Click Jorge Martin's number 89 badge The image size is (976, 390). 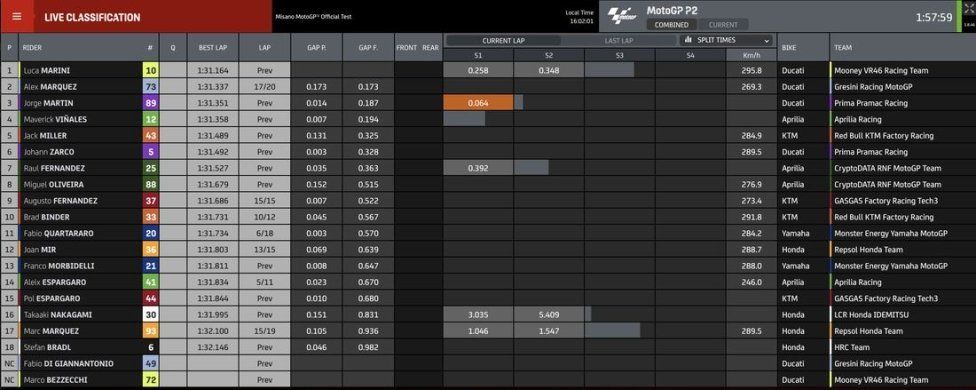point(151,103)
